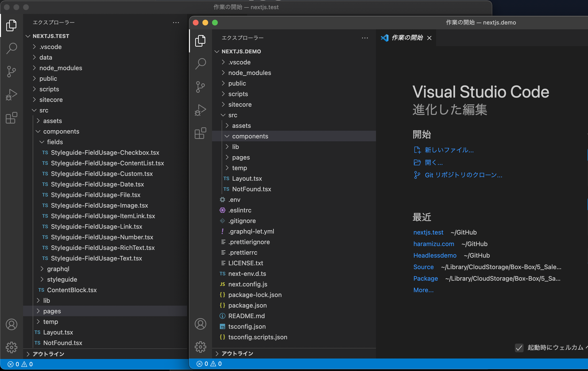This screenshot has height=371, width=588.
Task: Expand the アウトライン section in nextjs.demo
Action: pyautogui.click(x=294, y=353)
